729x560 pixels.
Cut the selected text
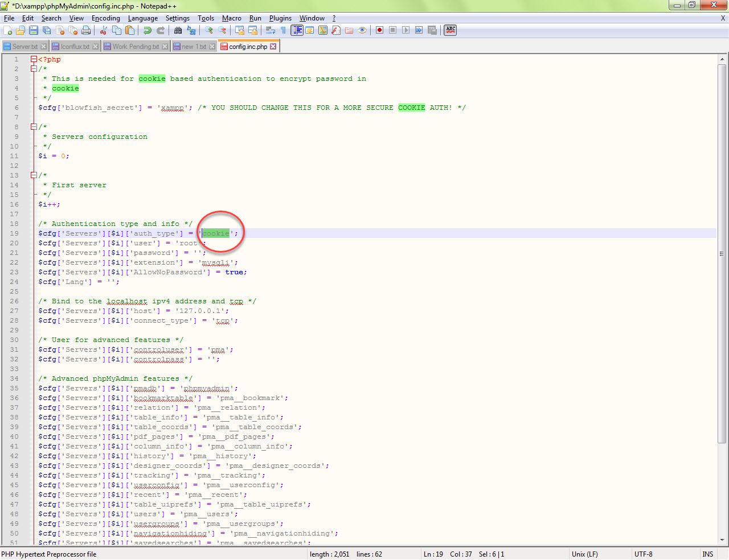click(x=103, y=30)
